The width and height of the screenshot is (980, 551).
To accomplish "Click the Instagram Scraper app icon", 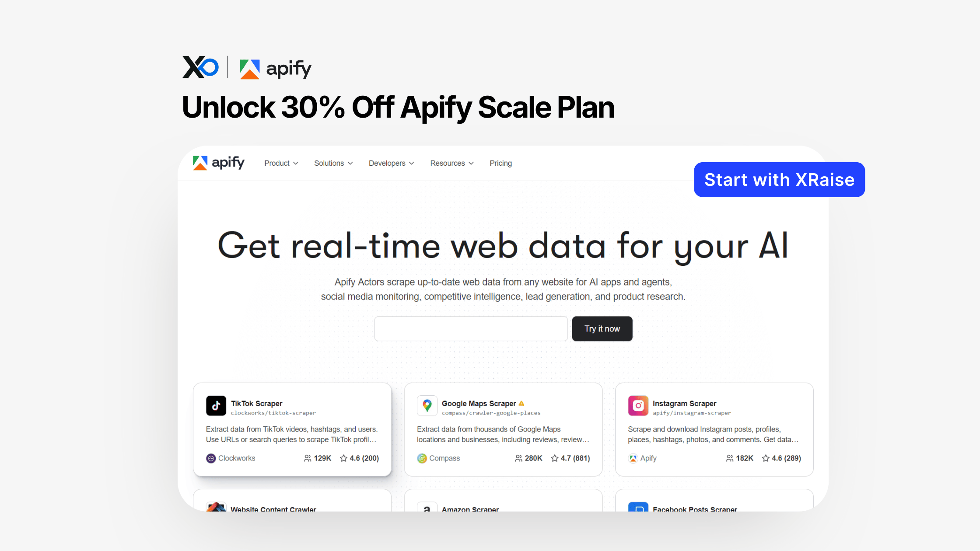I will 638,406.
